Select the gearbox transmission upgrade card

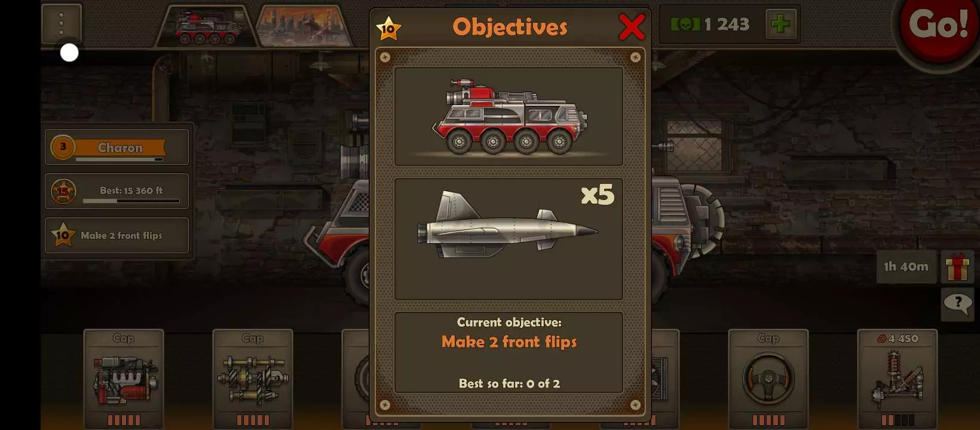pyautogui.click(x=253, y=379)
